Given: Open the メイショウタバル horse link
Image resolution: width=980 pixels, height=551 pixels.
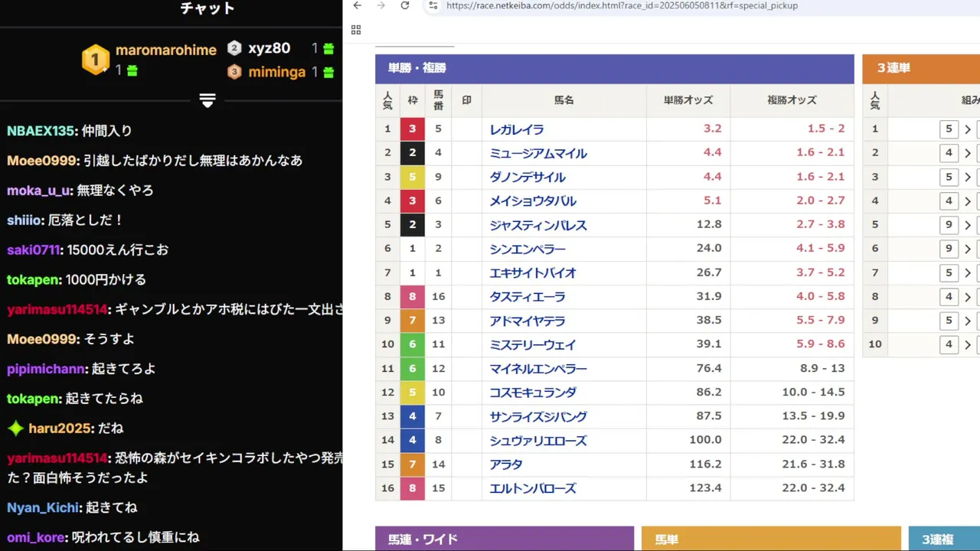Looking at the screenshot, I should click(x=533, y=201).
